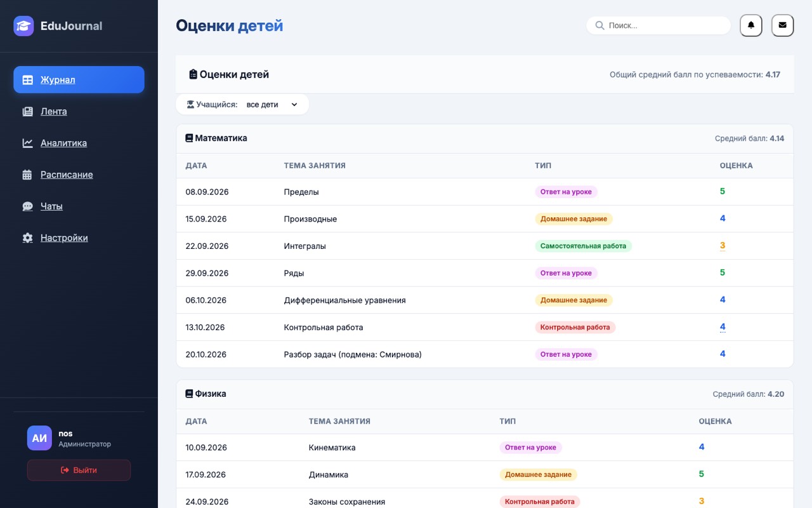
Task: Click the 'Законы сохранения' topic
Action: point(347,502)
